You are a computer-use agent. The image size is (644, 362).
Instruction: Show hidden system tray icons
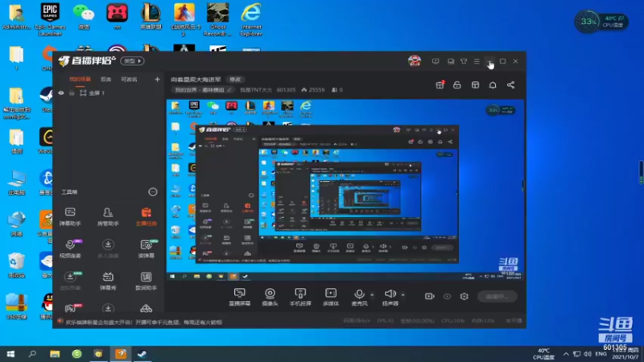(566, 354)
